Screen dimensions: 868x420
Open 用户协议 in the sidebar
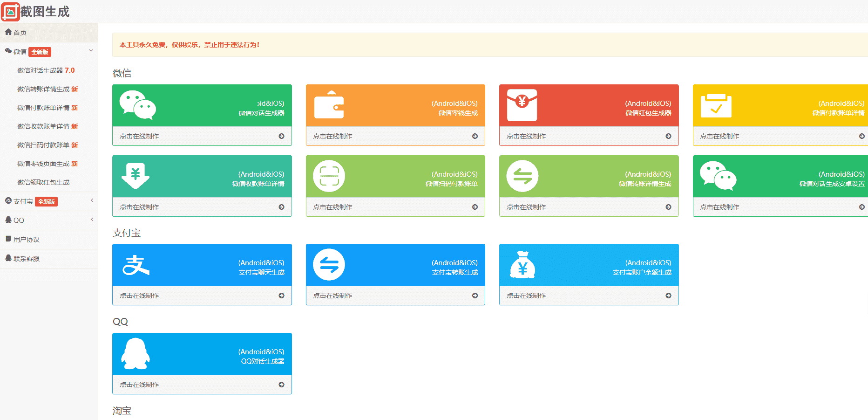pos(27,240)
